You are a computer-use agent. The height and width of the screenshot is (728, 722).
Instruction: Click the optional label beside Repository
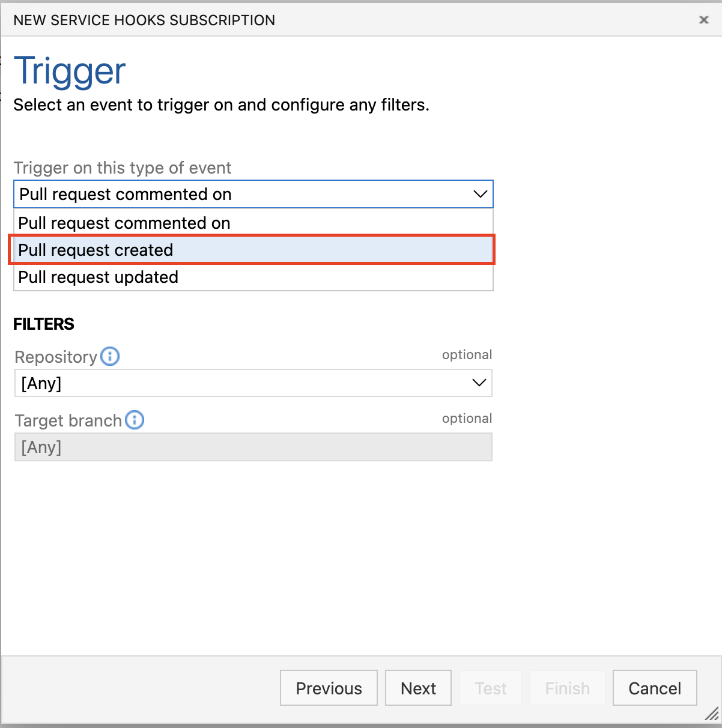coord(467,354)
